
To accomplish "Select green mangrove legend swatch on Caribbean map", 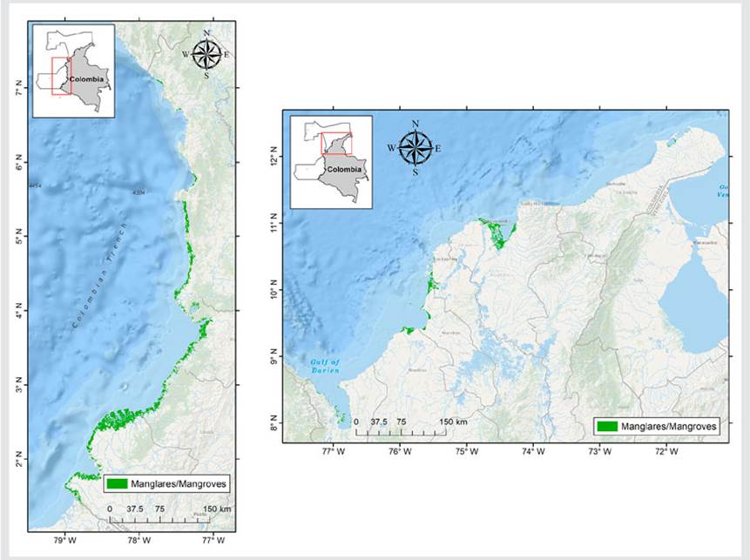I will click(x=607, y=427).
